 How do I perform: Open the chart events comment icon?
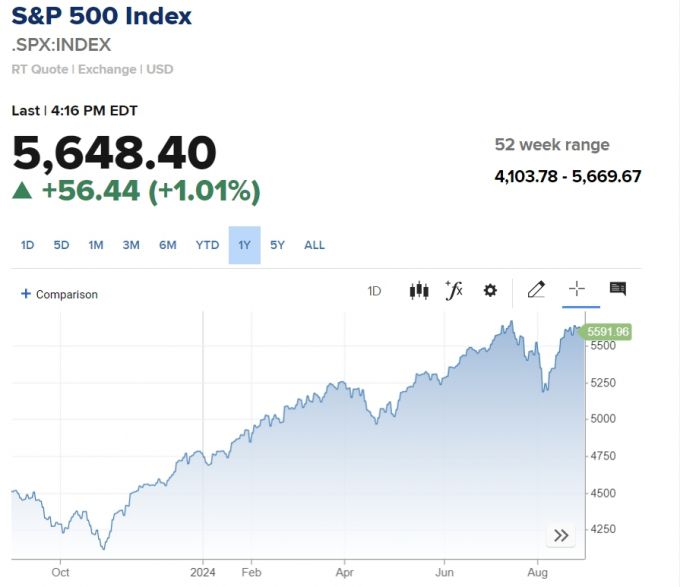pyautogui.click(x=618, y=290)
